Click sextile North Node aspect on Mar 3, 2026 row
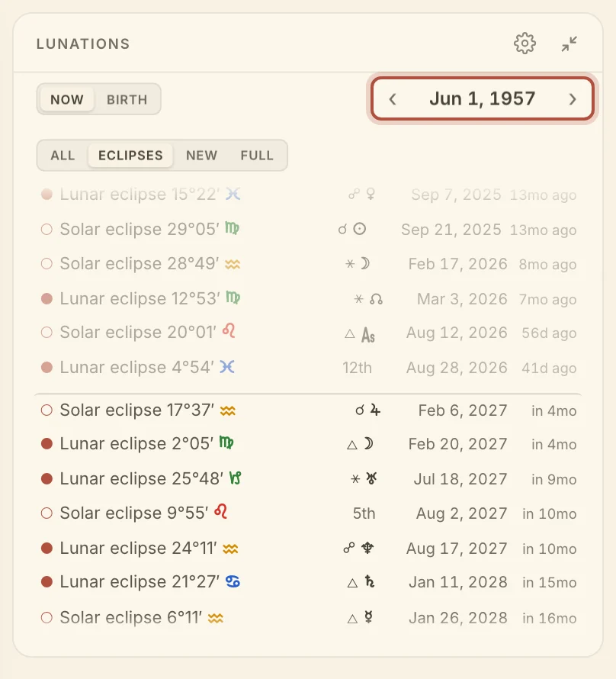This screenshot has height=679, width=616. tap(368, 299)
